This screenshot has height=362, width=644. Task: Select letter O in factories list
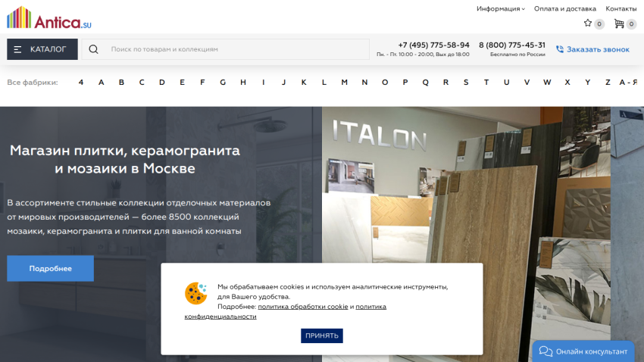pyautogui.click(x=385, y=83)
